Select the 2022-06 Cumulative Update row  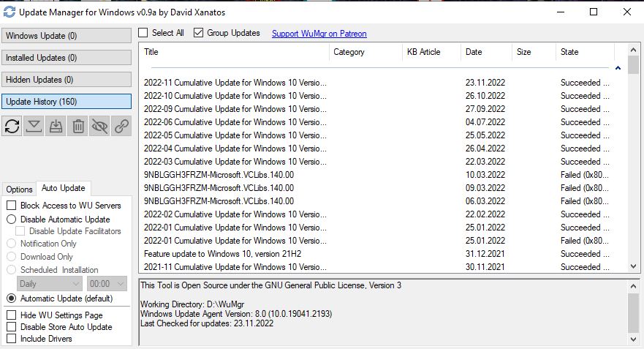pos(376,122)
